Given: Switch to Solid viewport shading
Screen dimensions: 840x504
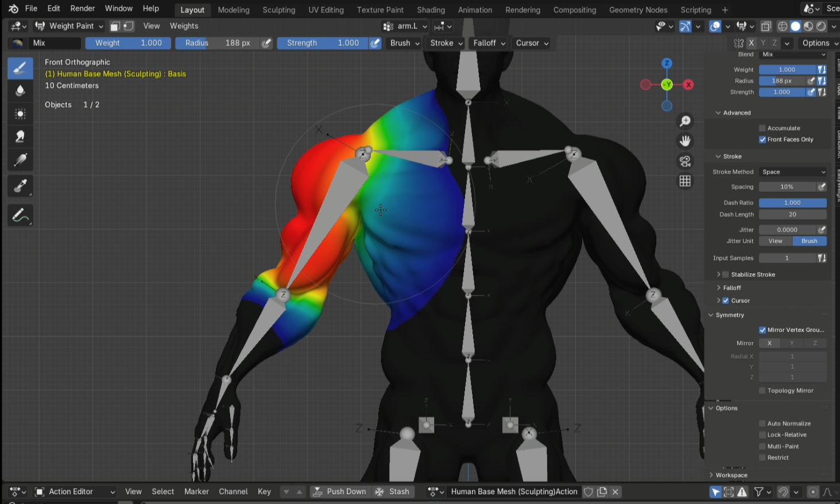Looking at the screenshot, I should pyautogui.click(x=795, y=26).
